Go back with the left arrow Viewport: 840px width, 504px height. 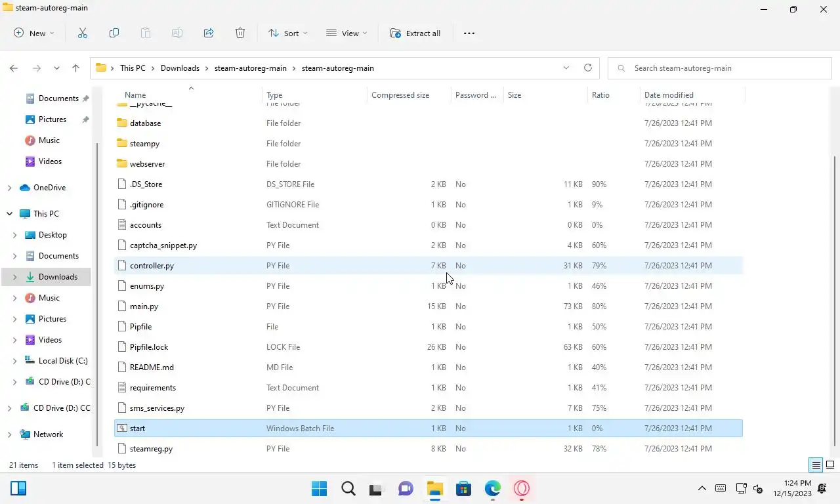tap(14, 68)
